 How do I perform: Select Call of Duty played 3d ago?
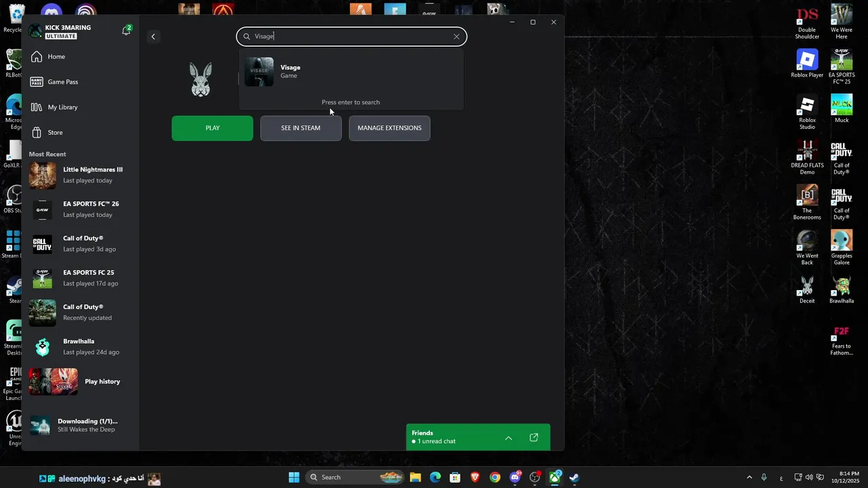[x=80, y=243]
